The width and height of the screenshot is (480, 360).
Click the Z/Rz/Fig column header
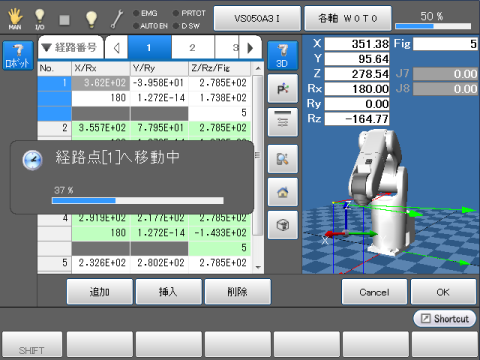coord(220,68)
